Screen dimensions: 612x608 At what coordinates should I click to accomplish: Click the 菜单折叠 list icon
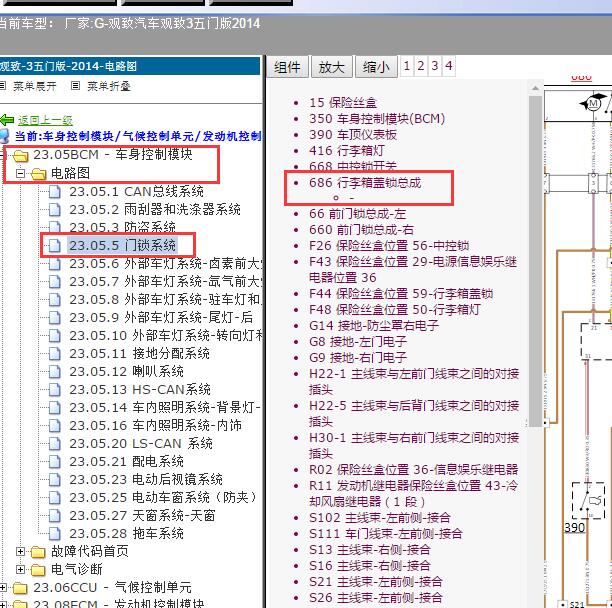76,85
